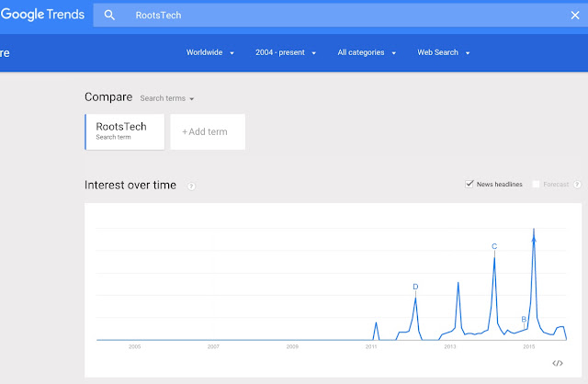Click help icon beside Interest over time

point(191,186)
